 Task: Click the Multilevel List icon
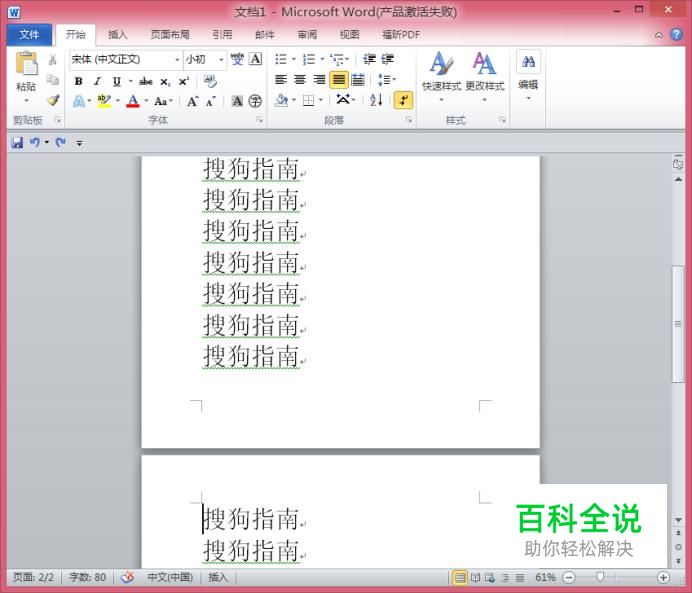point(339,59)
